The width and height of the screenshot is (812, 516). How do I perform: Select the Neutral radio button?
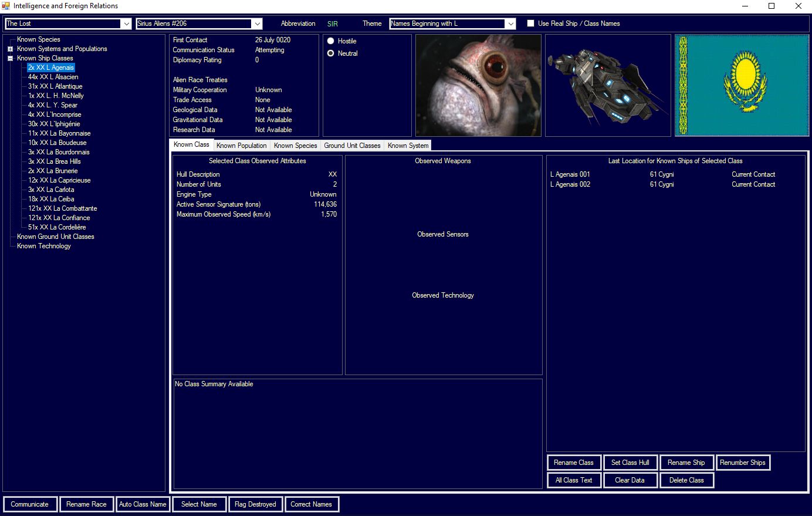point(331,53)
